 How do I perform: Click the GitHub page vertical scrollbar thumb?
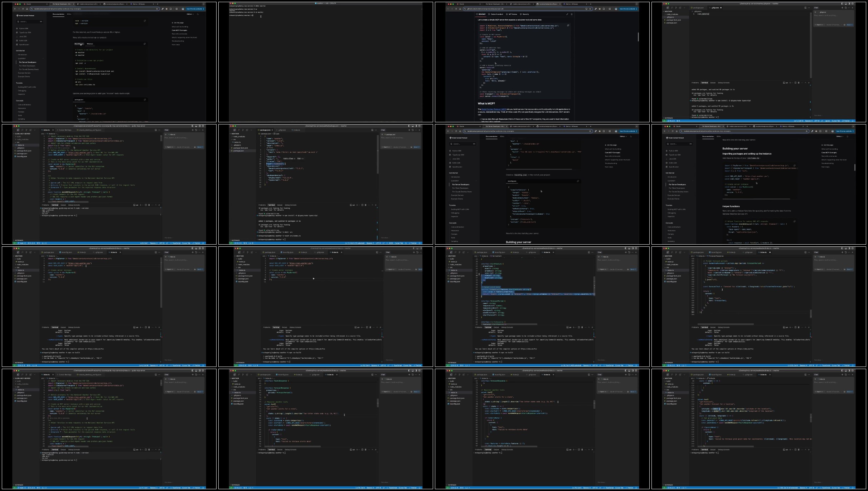click(638, 37)
